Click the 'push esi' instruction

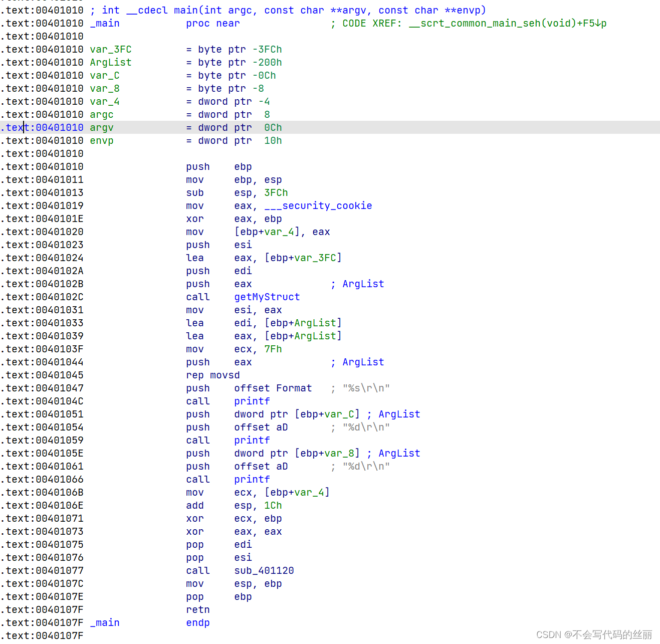pos(218,245)
